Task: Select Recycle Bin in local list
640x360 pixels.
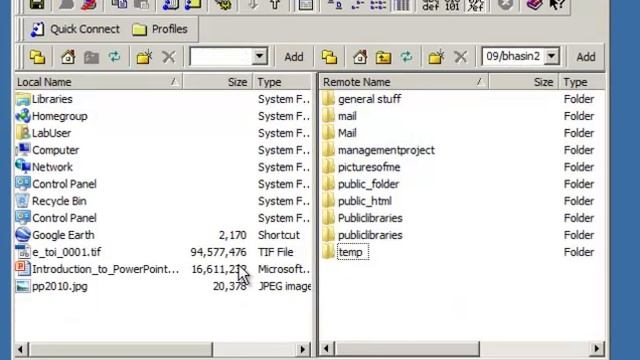Action: tap(59, 201)
